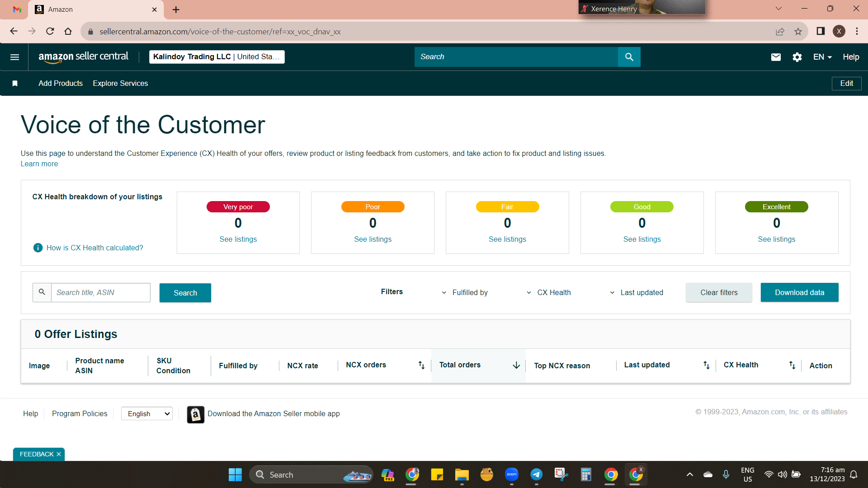This screenshot has height=488, width=868.
Task: Close the Amazon browser tab
Action: click(x=154, y=9)
